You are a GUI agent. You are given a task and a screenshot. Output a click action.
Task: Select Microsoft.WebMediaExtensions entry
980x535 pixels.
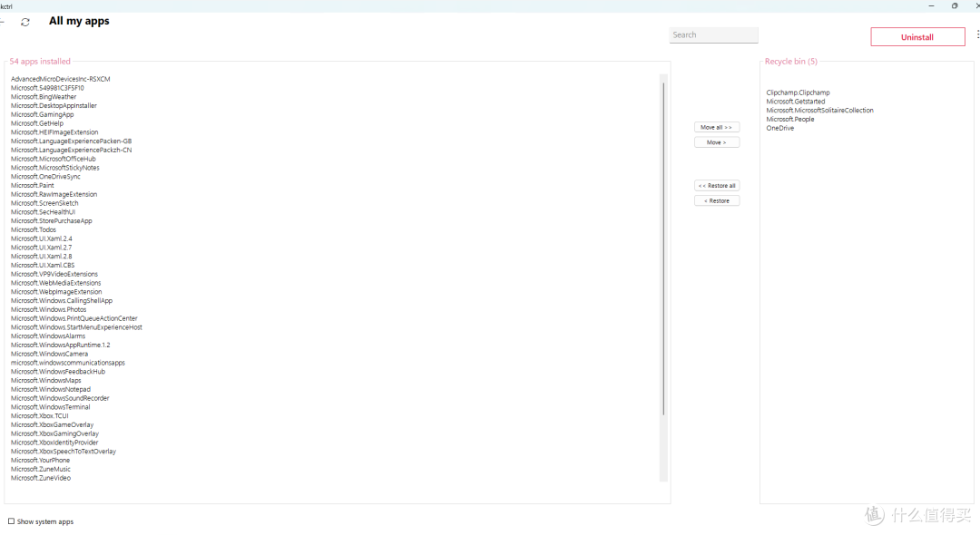[55, 283]
